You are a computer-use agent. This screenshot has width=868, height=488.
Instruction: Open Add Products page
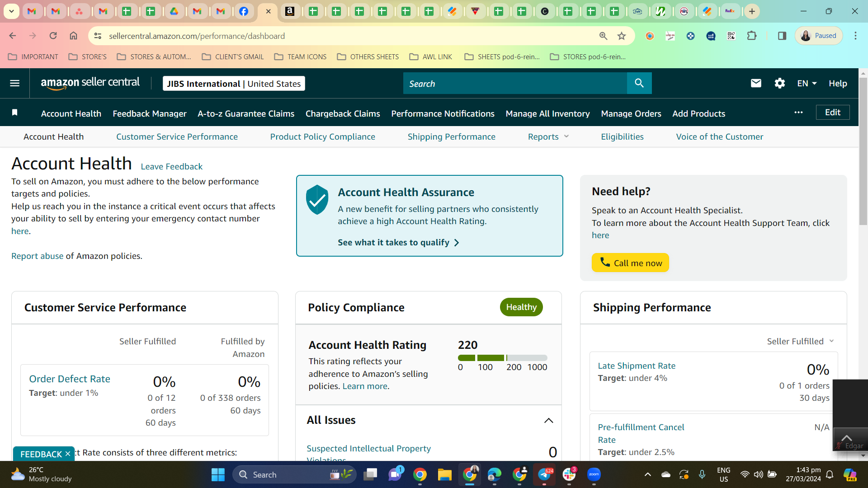(698, 113)
